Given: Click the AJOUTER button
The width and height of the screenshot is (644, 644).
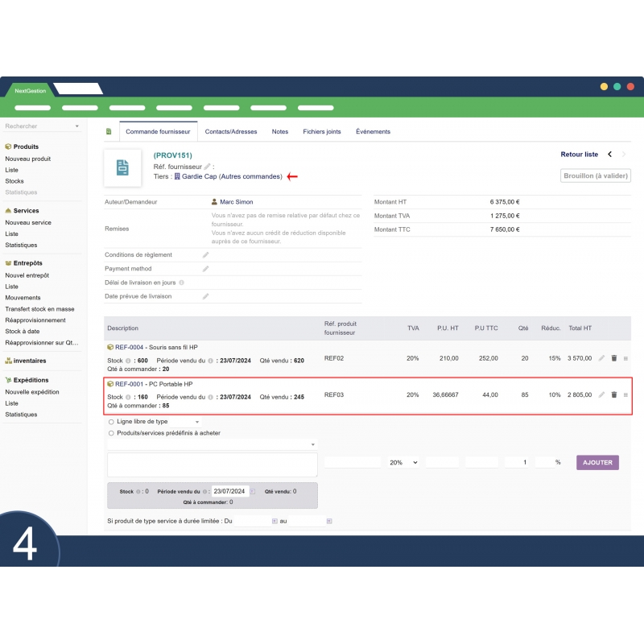Looking at the screenshot, I should [597, 462].
